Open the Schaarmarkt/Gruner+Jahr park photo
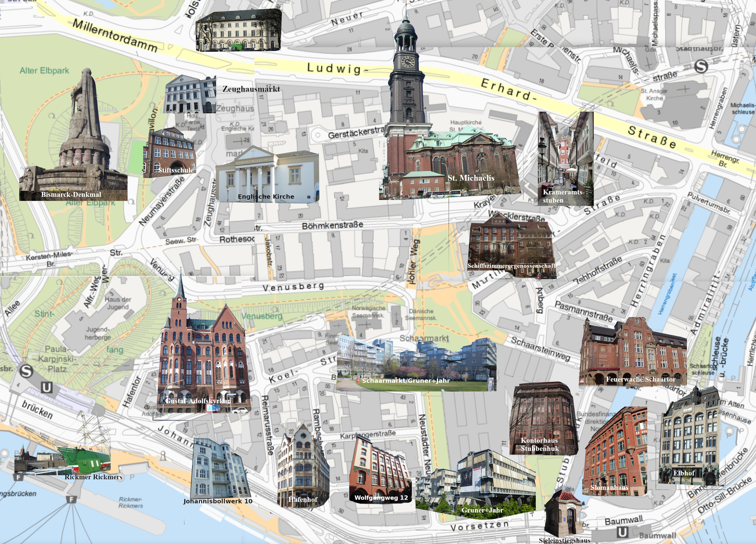This screenshot has width=756, height=544. tap(416, 364)
